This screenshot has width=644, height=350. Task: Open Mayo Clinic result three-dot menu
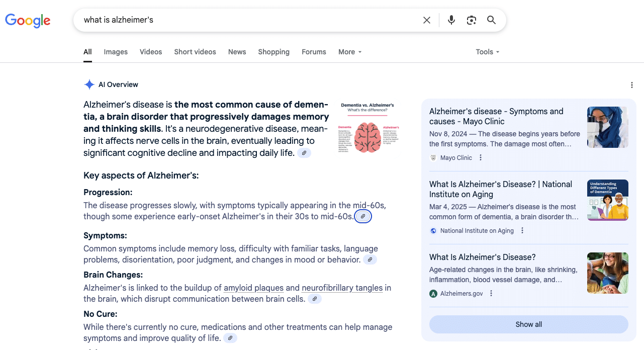tap(481, 158)
